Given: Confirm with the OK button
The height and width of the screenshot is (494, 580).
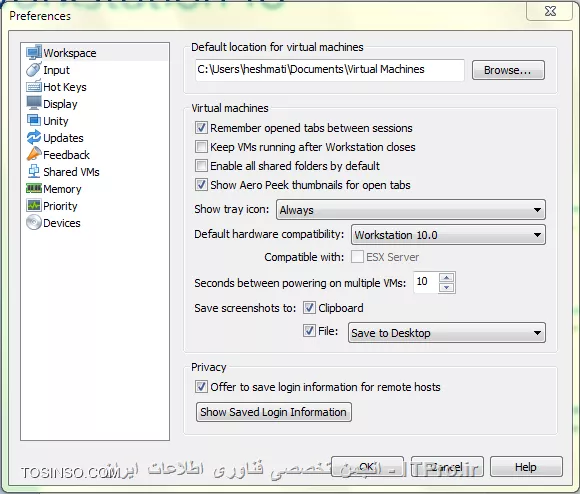Looking at the screenshot, I should pyautogui.click(x=367, y=467).
